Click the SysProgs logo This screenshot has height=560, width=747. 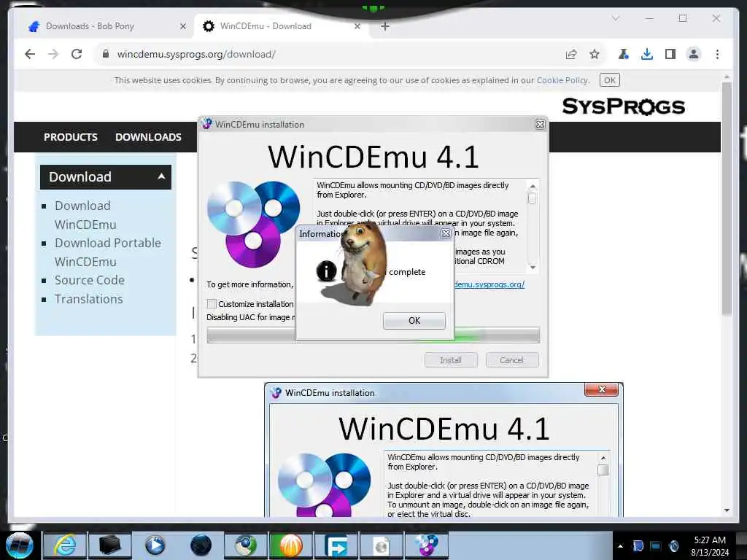pos(623,106)
